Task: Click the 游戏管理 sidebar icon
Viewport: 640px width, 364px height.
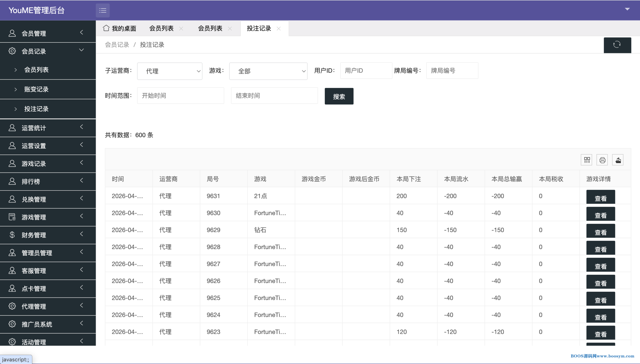Action: [x=12, y=217]
